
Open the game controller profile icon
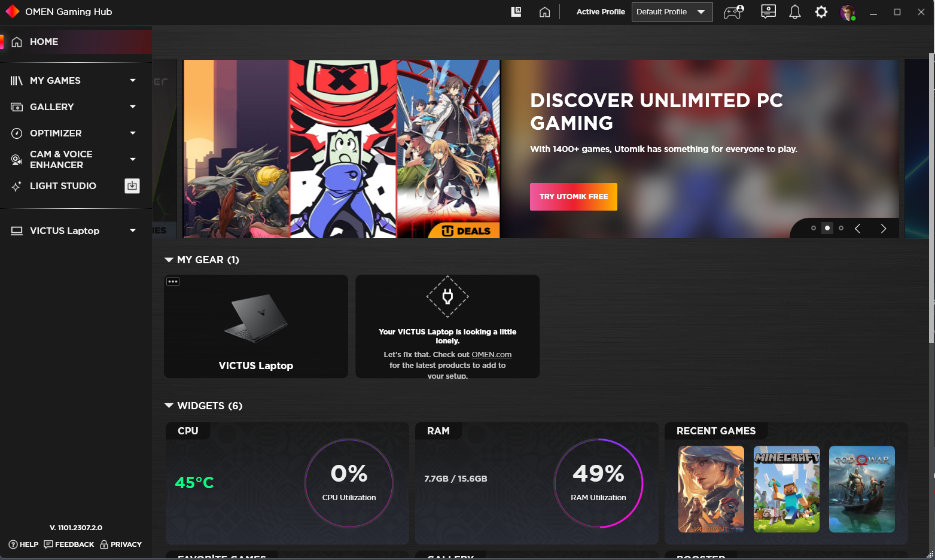[x=733, y=12]
